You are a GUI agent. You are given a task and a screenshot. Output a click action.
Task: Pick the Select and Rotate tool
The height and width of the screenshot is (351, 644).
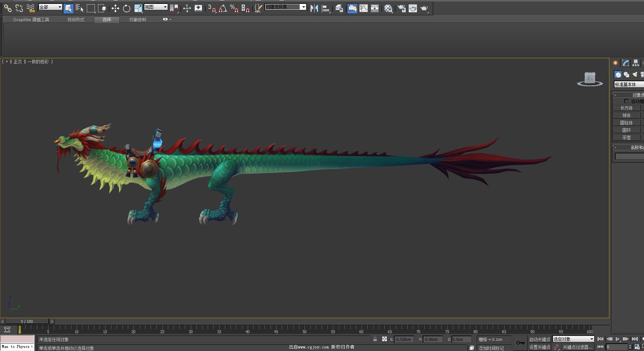click(x=126, y=8)
